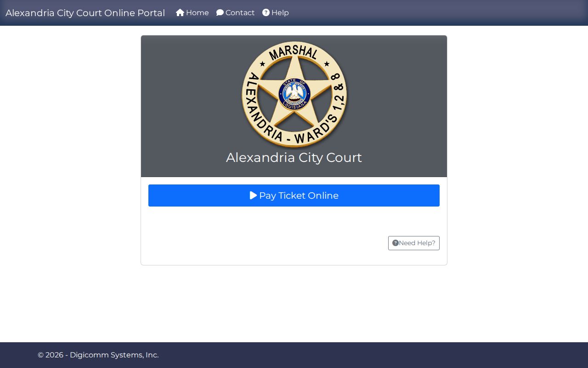Image resolution: width=588 pixels, height=368 pixels.
Task: Click the play icon on Pay Ticket Online
Action: [253, 195]
